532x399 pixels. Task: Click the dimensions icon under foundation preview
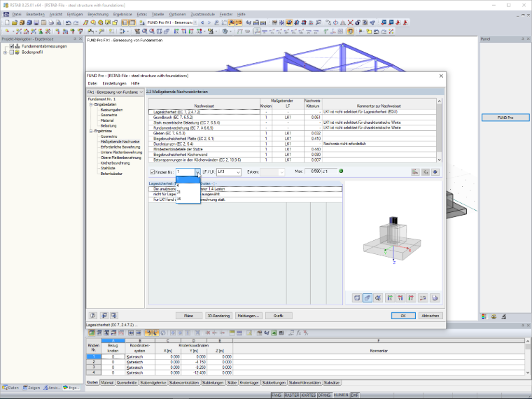[x=423, y=298]
